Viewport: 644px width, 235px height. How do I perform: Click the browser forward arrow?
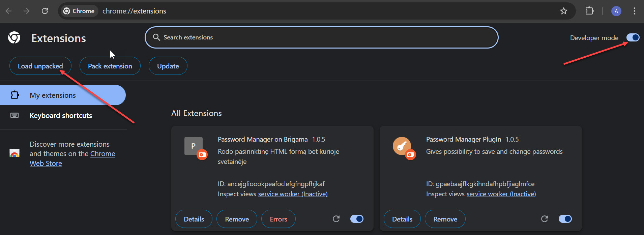(x=26, y=11)
